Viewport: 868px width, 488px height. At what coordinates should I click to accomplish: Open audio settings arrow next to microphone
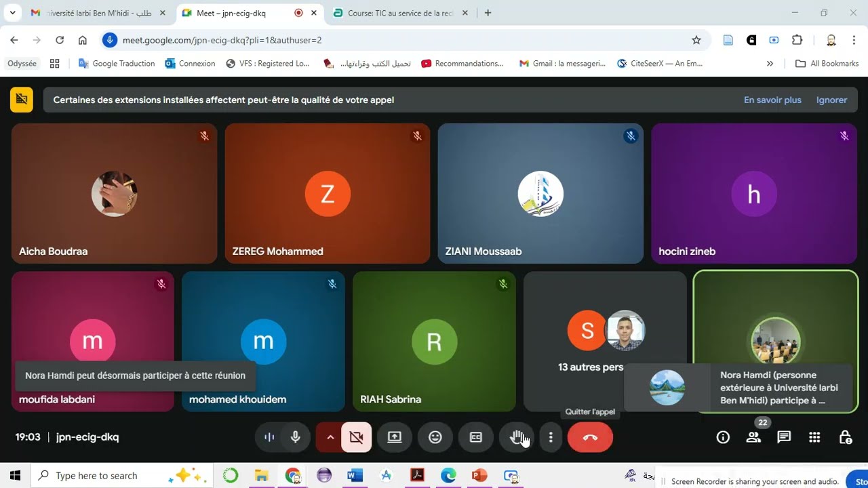330,437
